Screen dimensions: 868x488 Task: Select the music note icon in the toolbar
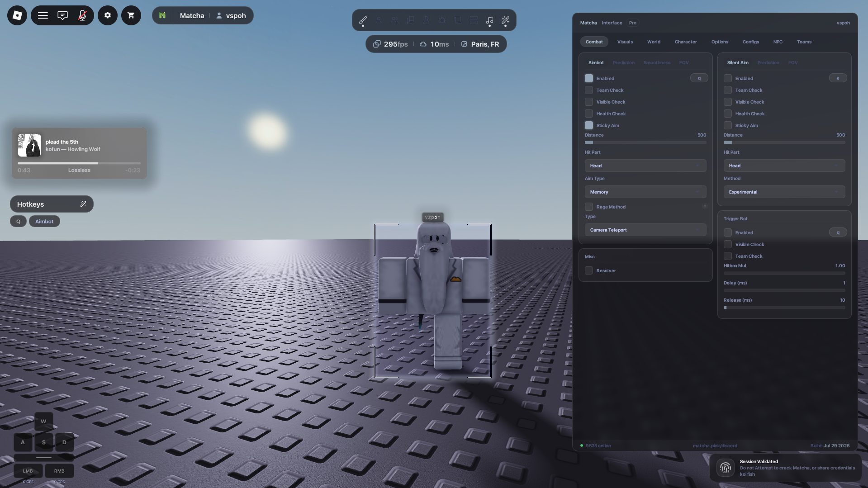(489, 20)
